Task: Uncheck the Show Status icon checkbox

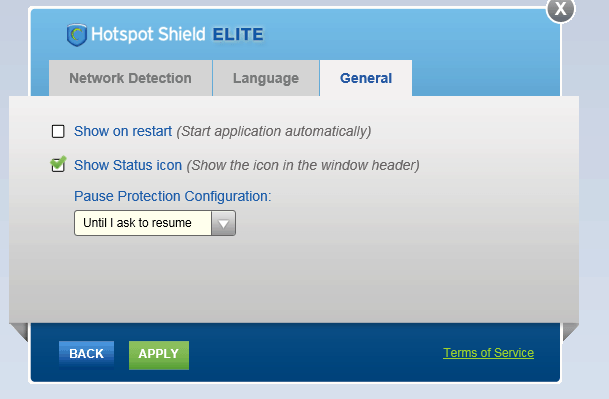Action: [x=58, y=165]
